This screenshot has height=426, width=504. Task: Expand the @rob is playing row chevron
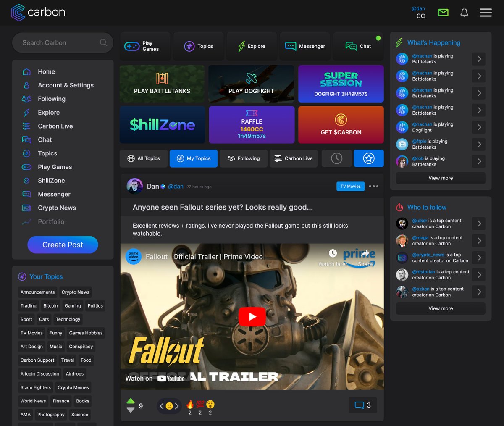tap(479, 161)
